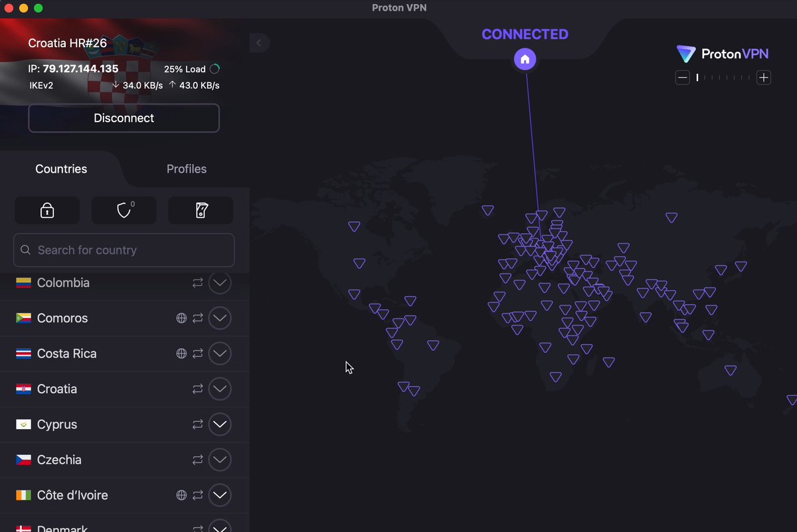Click the Czechia flag icon
Viewport: 797px width, 532px height.
(24, 460)
